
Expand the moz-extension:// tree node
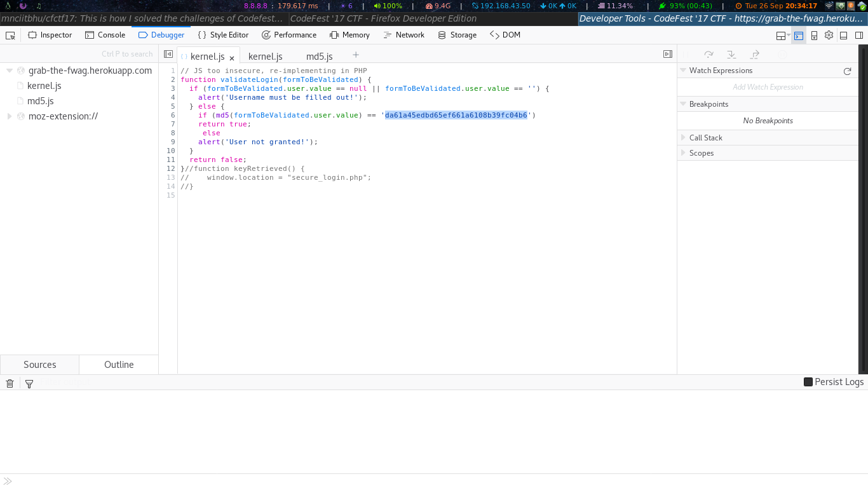(10, 116)
